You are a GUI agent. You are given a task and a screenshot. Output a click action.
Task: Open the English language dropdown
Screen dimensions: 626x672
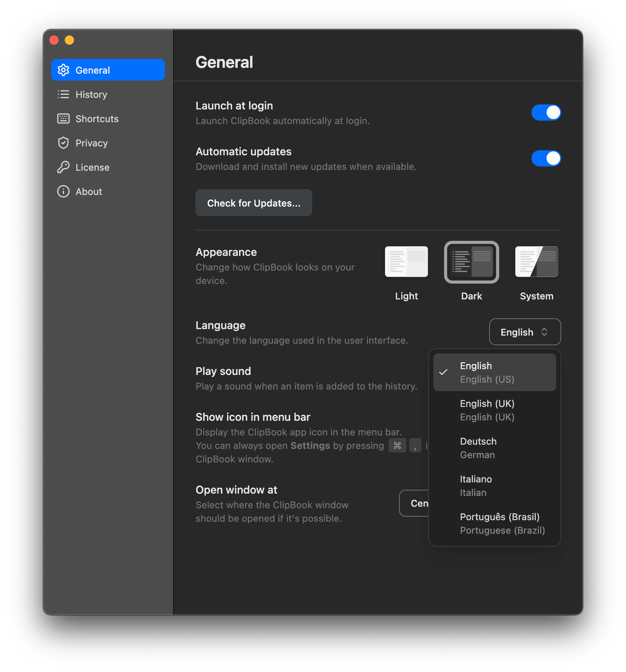525,332
